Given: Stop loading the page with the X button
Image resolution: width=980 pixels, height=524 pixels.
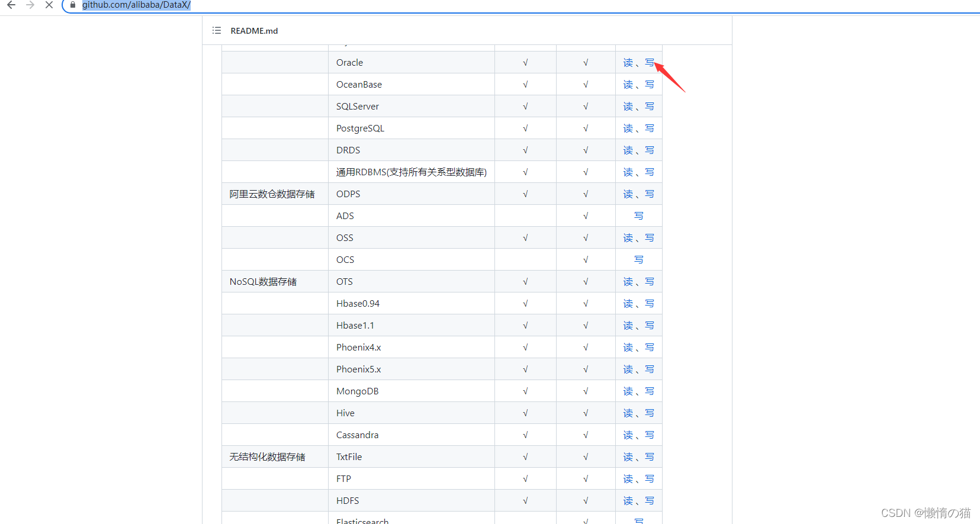Looking at the screenshot, I should point(49,5).
